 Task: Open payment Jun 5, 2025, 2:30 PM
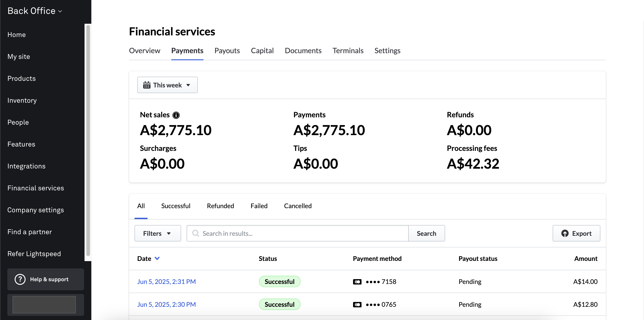[x=166, y=304]
